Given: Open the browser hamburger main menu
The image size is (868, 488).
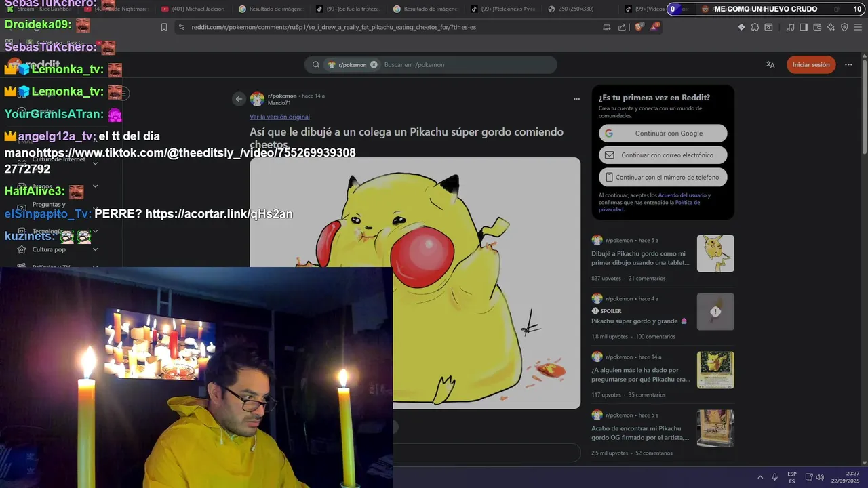Looking at the screenshot, I should click(858, 27).
